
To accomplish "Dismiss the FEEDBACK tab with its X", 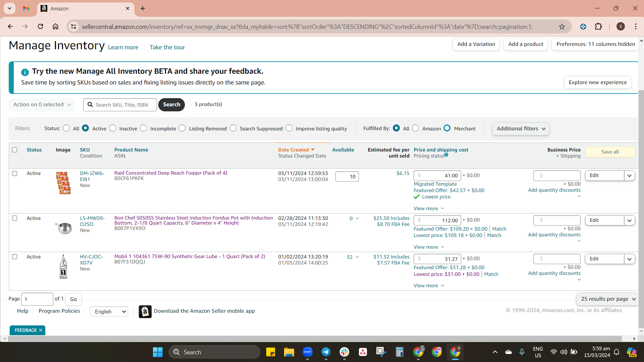I will pyautogui.click(x=41, y=330).
